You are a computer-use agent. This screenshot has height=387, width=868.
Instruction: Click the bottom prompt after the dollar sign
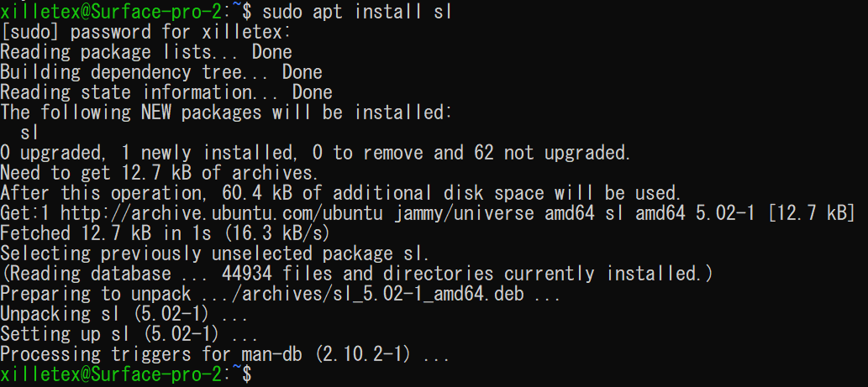pos(263,374)
